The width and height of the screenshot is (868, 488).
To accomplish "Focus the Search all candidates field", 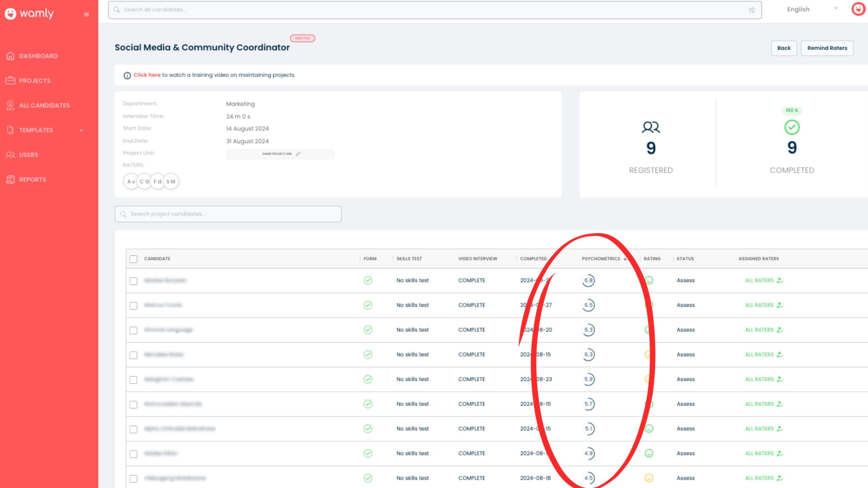I will (435, 10).
